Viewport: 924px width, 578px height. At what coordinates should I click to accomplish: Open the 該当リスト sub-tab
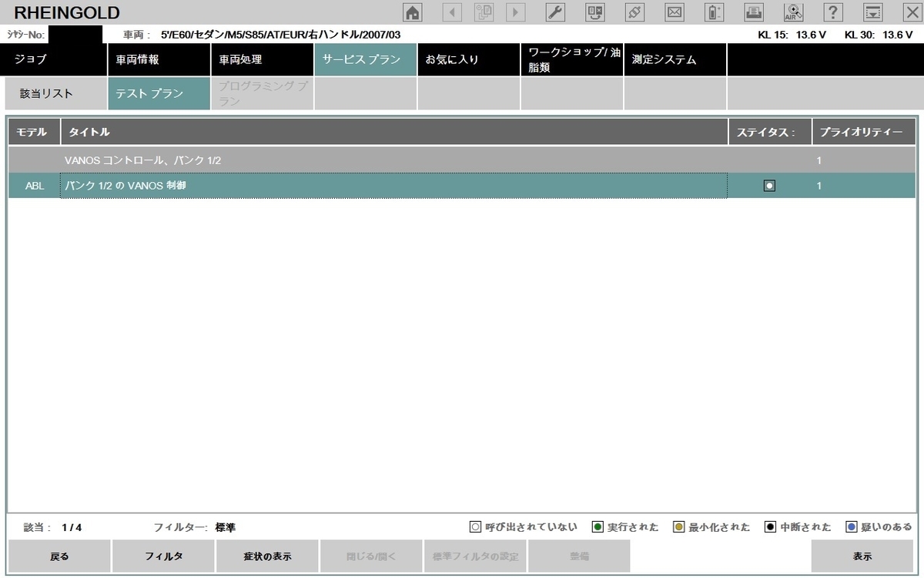[x=55, y=94]
